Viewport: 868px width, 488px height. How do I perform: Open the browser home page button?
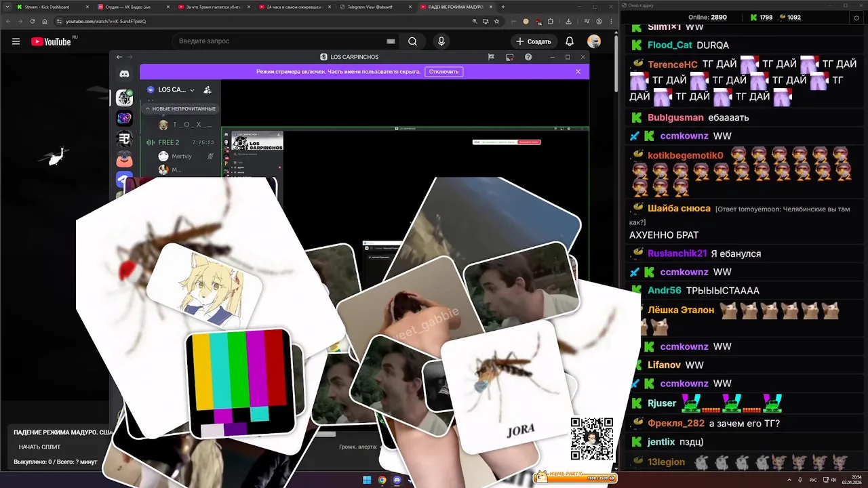click(x=45, y=21)
